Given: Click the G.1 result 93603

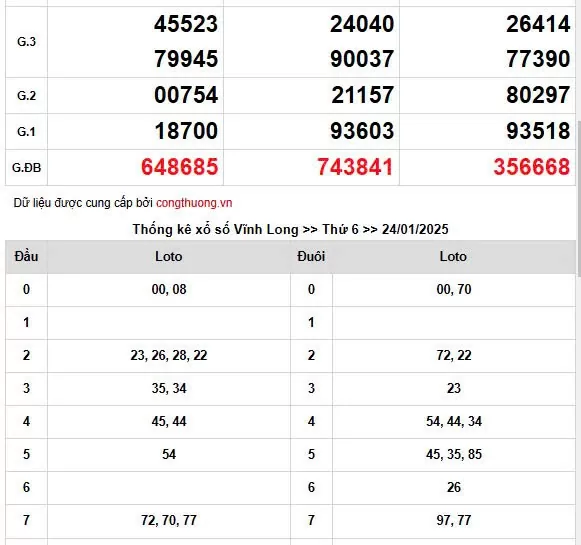Looking at the screenshot, I should [362, 131].
